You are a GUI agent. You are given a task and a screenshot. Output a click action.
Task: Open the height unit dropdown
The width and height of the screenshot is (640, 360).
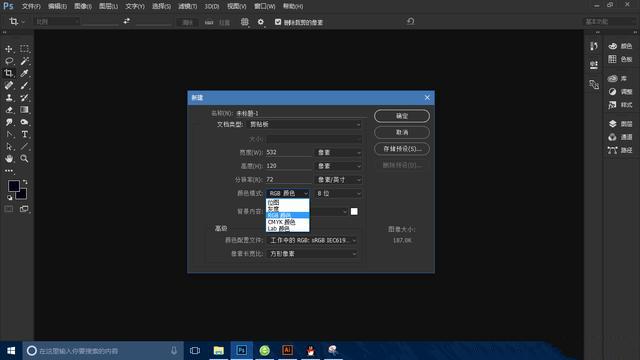(338, 166)
